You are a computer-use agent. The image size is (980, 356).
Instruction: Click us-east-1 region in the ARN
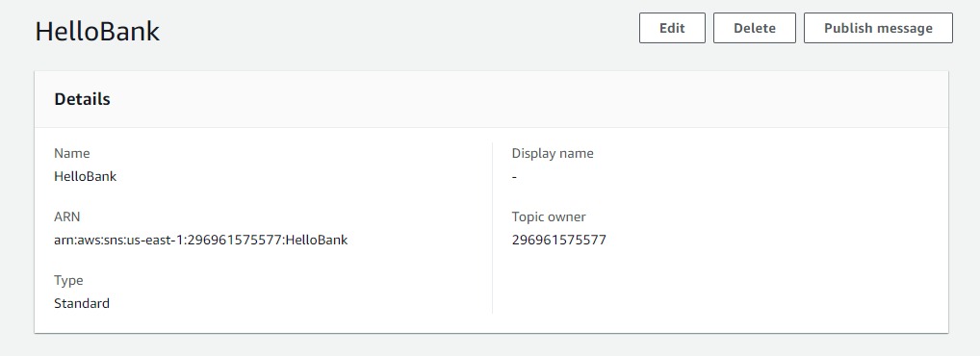[154, 240]
